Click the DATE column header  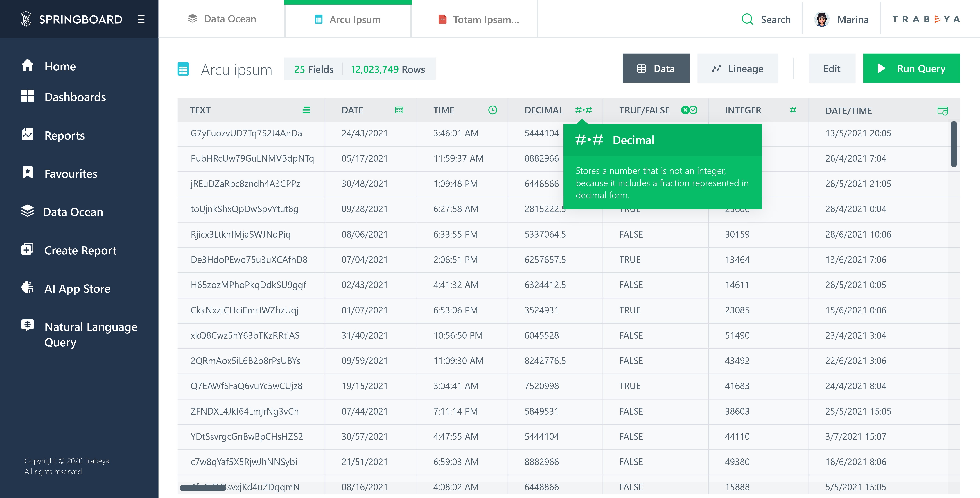coord(371,110)
